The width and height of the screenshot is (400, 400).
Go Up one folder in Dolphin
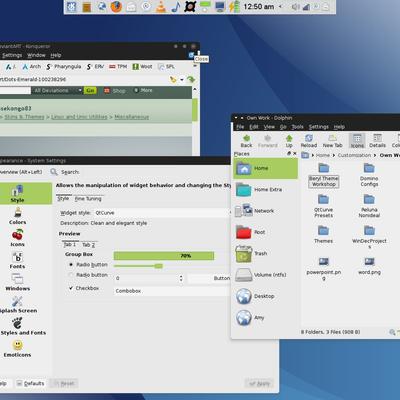[x=289, y=141]
